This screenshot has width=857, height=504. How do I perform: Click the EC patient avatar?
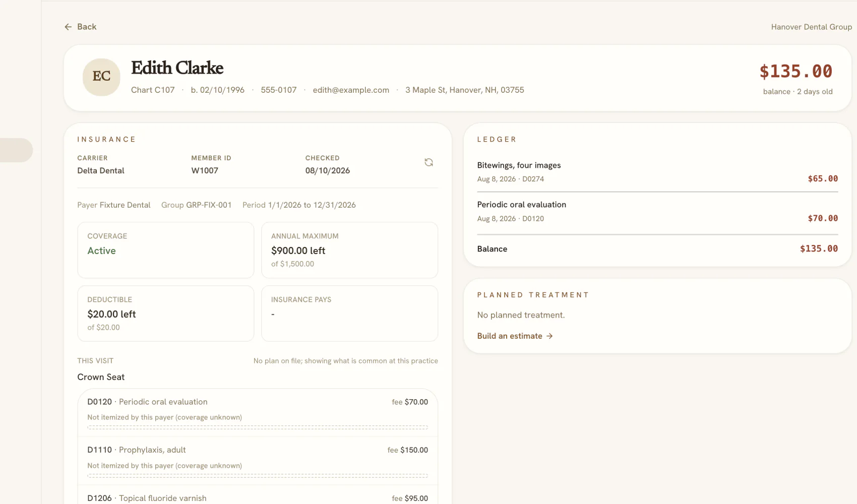(101, 77)
